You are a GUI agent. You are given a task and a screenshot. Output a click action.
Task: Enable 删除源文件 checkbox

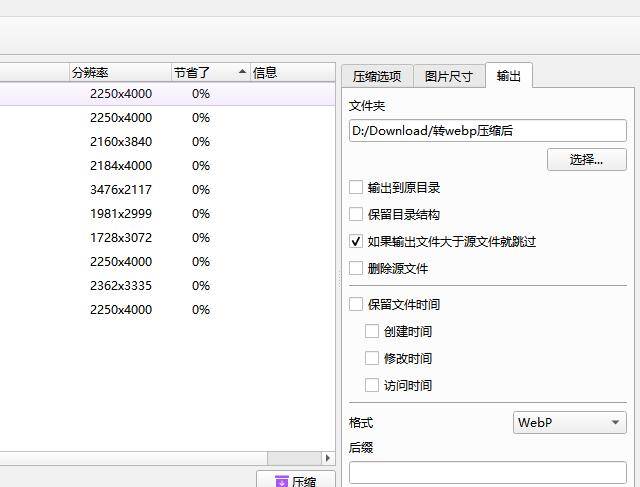(x=356, y=268)
